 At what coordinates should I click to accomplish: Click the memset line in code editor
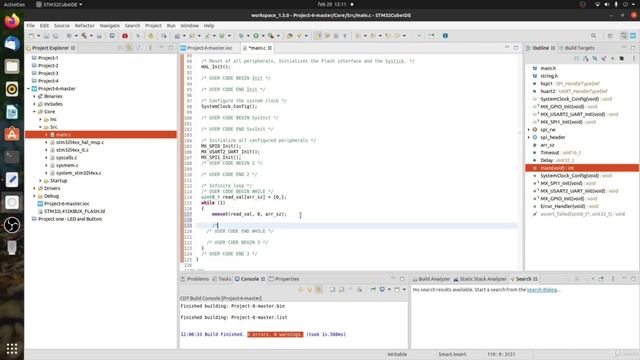pyautogui.click(x=249, y=214)
